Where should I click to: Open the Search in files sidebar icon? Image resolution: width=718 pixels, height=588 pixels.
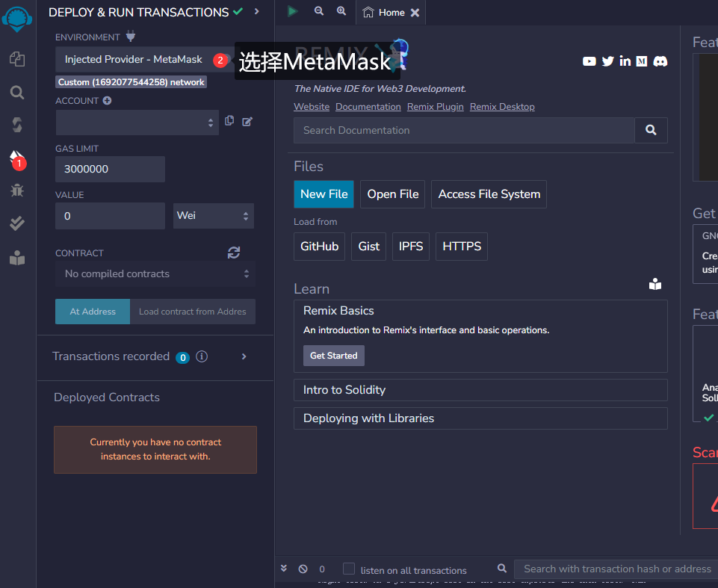(17, 93)
